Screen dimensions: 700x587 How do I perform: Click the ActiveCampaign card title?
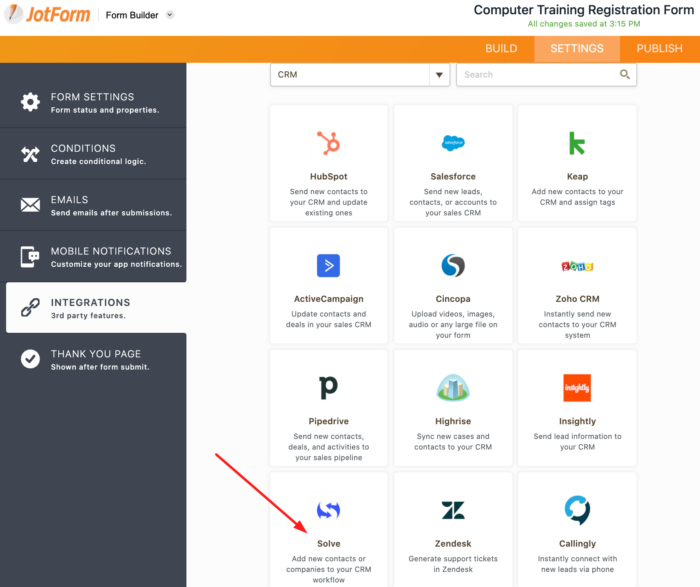(x=329, y=299)
